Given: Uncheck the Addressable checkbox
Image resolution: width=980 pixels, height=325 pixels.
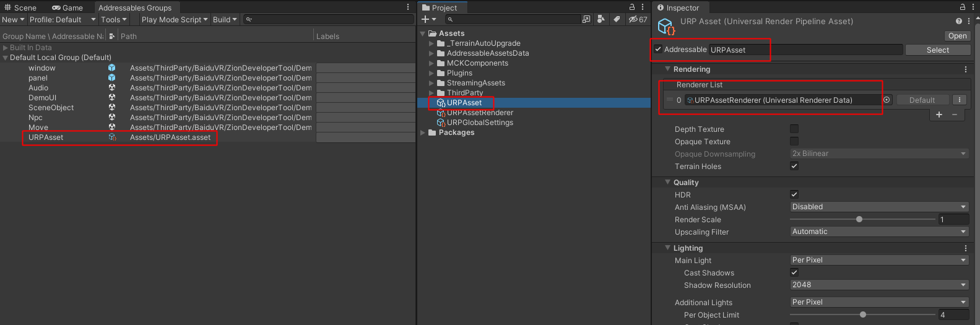Looking at the screenshot, I should (x=658, y=50).
